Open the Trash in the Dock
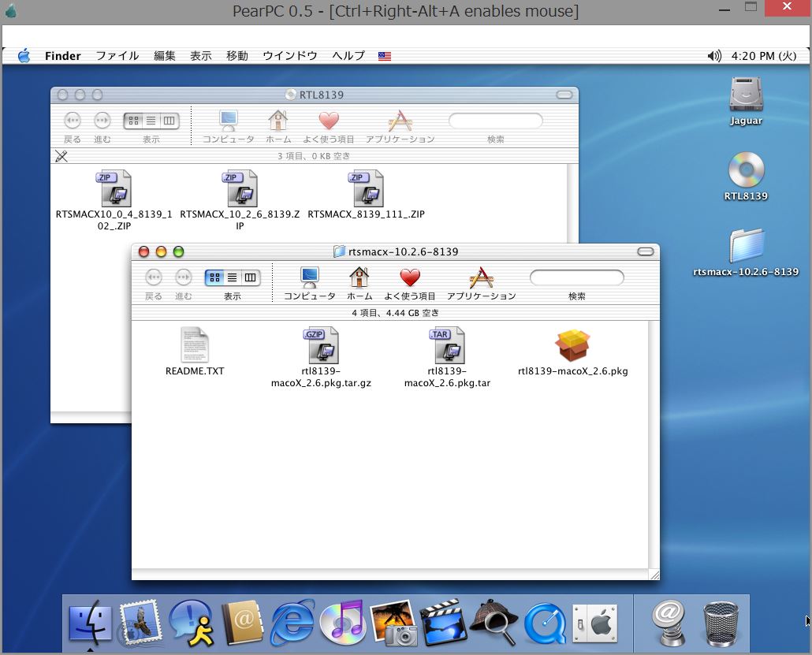Viewport: 812px width, 655px height. pyautogui.click(x=721, y=623)
